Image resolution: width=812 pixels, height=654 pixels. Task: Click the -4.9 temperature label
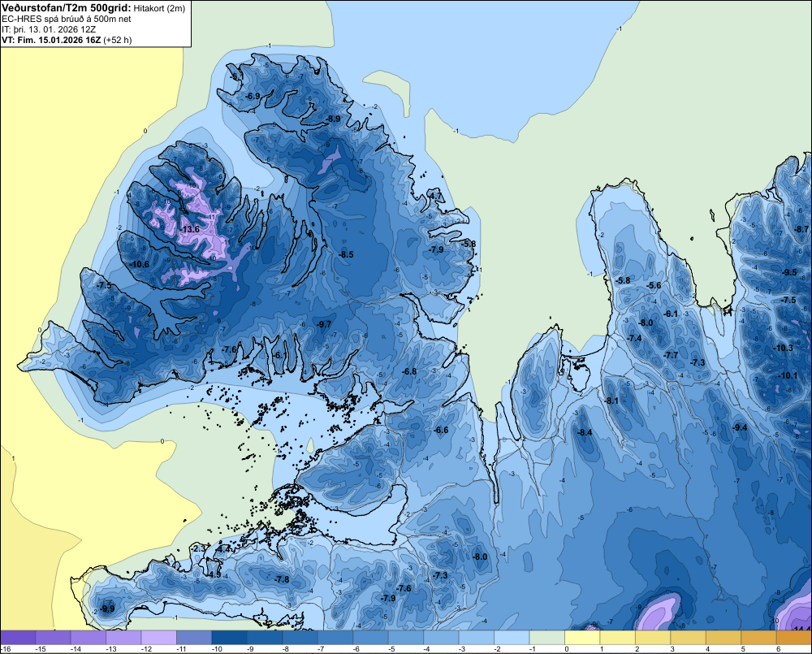point(214,574)
